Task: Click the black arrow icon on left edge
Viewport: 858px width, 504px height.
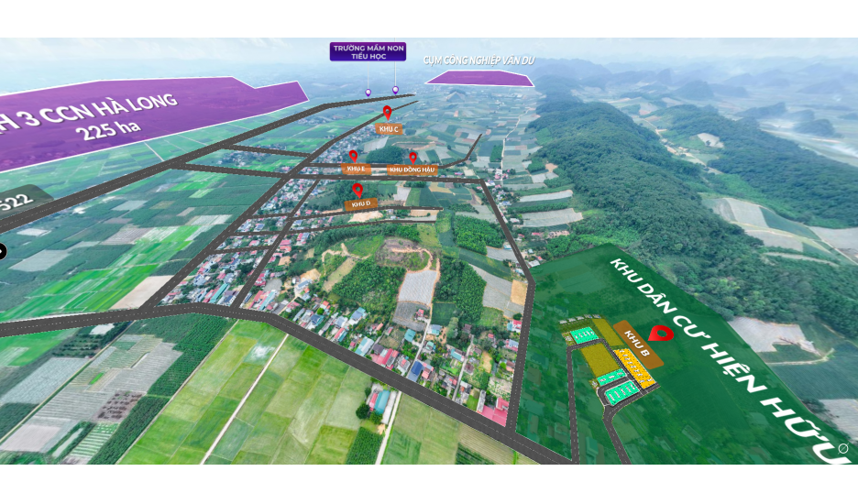Action: [x=2, y=251]
